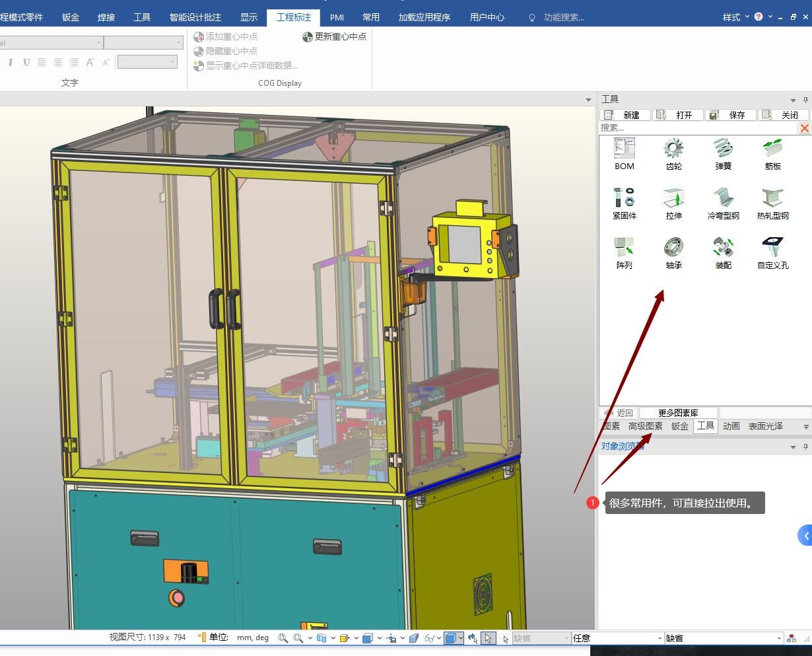812x656 pixels.
Task: Select the 装配 assembly tool icon
Action: click(x=723, y=248)
